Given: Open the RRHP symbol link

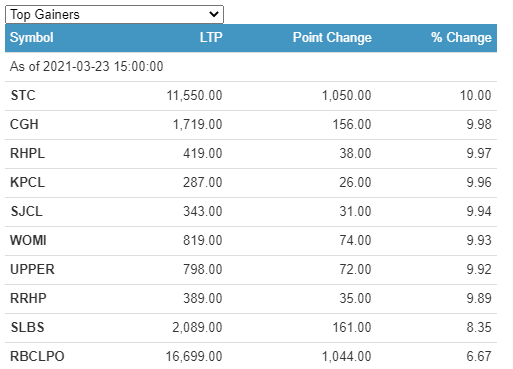Looking at the screenshot, I should coord(28,298).
